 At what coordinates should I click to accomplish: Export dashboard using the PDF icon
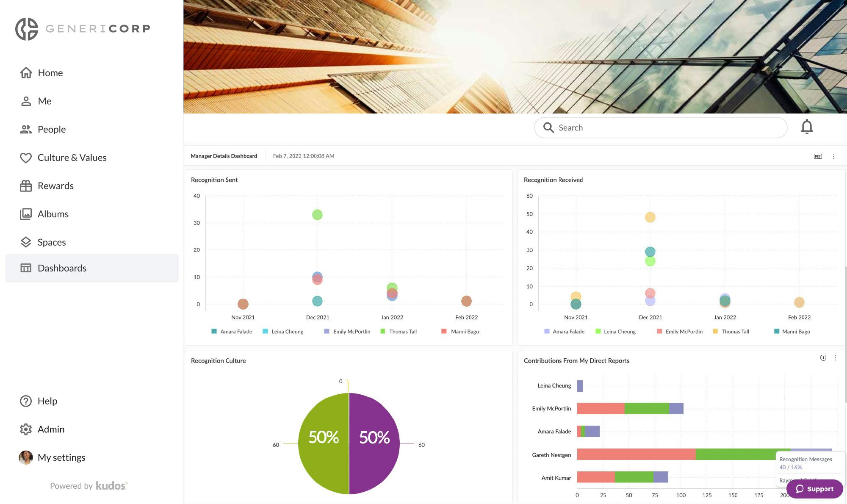click(x=818, y=156)
